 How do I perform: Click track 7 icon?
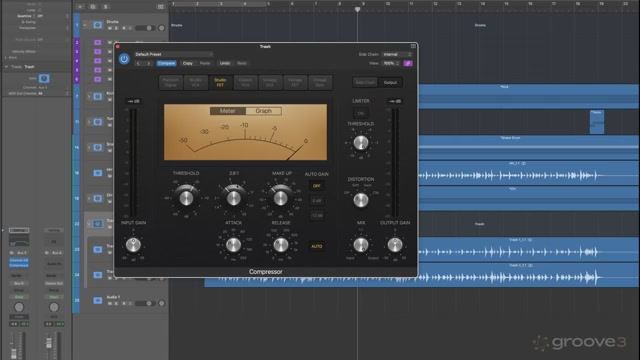pyautogui.click(x=98, y=96)
